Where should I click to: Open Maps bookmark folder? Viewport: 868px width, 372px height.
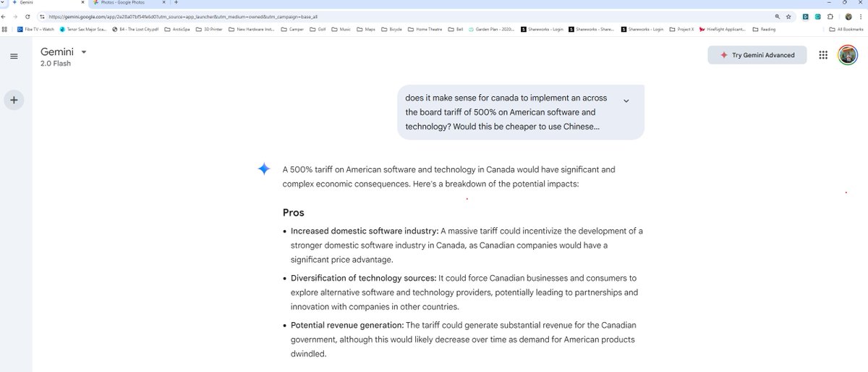pos(367,30)
